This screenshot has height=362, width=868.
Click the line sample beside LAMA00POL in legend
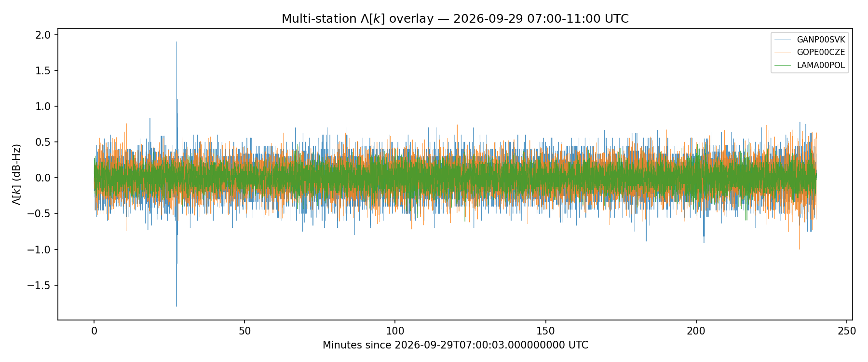pyautogui.click(x=783, y=66)
